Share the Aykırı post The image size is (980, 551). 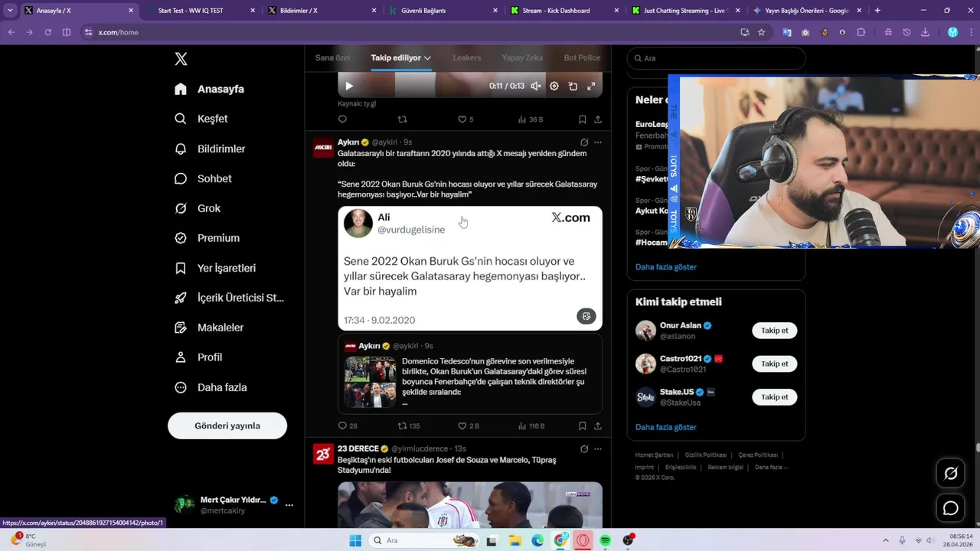click(598, 426)
